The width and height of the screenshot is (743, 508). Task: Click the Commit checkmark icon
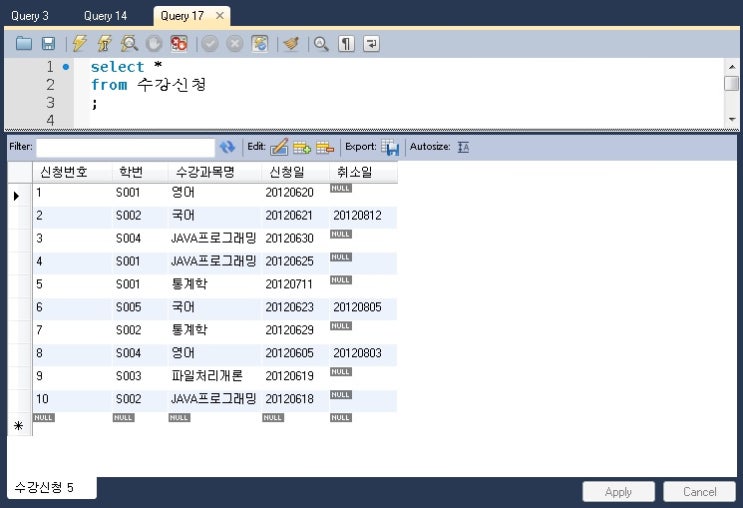(209, 44)
